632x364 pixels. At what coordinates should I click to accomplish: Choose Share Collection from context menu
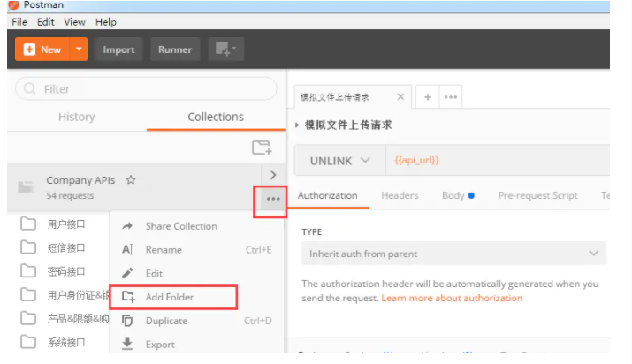pos(197,226)
